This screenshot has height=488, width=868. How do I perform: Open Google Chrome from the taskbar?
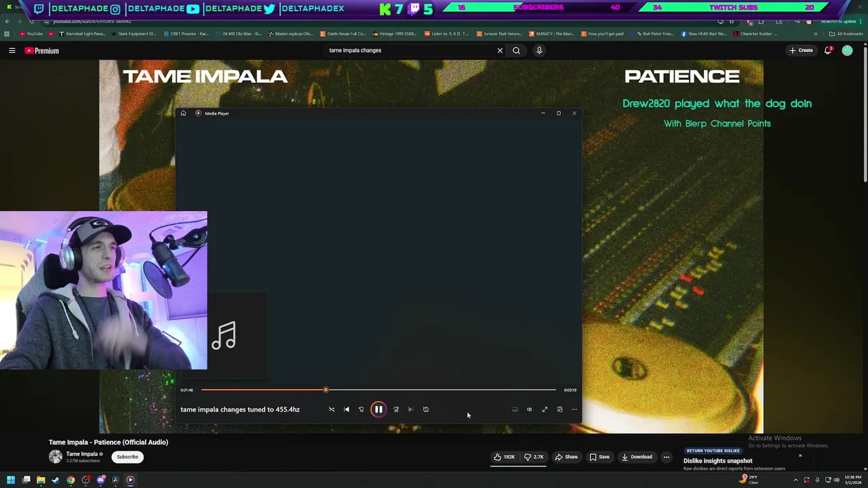(x=71, y=480)
